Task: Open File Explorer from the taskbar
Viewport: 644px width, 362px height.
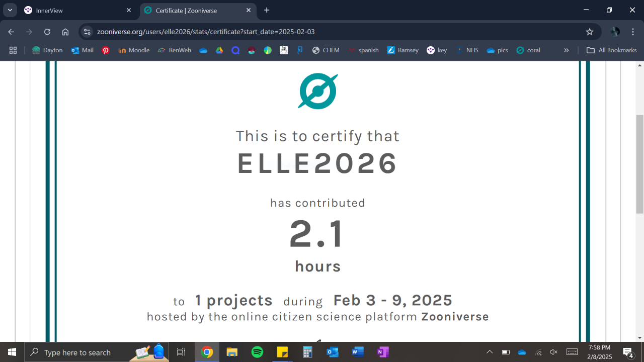Action: tap(232, 352)
